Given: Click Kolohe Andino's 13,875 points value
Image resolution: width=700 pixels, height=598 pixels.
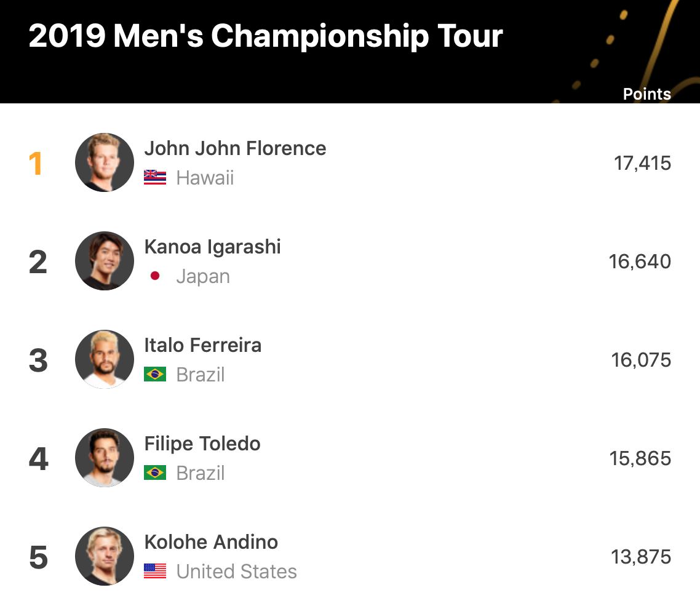Looking at the screenshot, I should pyautogui.click(x=641, y=557).
